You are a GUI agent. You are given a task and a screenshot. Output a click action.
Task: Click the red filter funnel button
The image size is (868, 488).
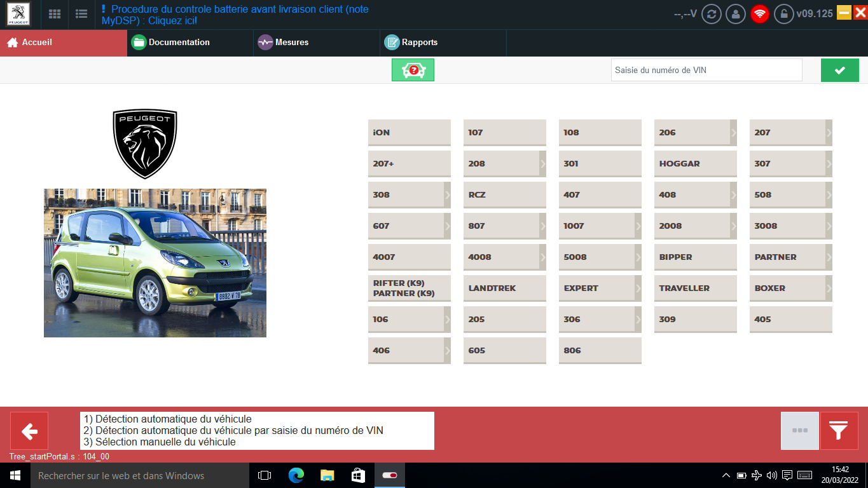click(839, 431)
